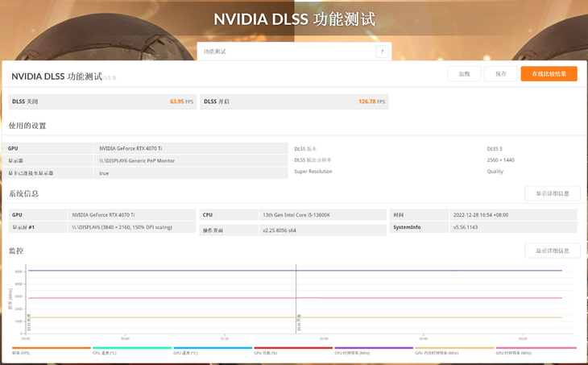Click '\\.\DISPLAY6 Generic PnP Monitor' text
588x365 pixels.
click(137, 160)
